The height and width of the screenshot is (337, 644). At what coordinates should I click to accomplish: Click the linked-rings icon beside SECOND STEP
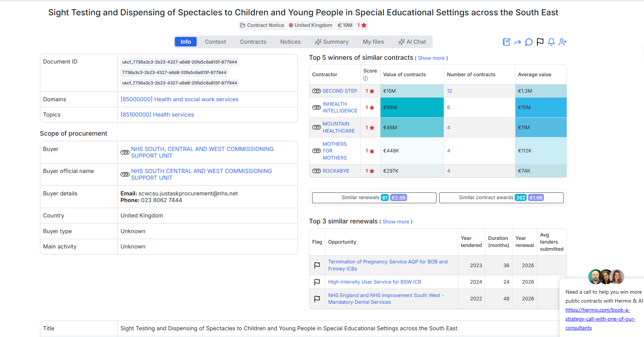click(316, 91)
